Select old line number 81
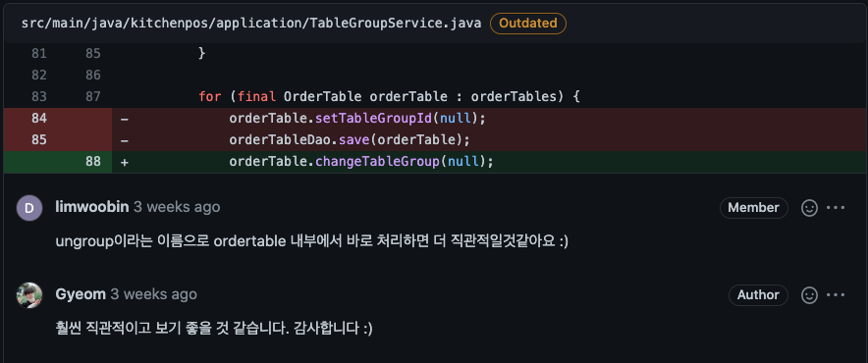This screenshot has height=363, width=868. (38, 54)
